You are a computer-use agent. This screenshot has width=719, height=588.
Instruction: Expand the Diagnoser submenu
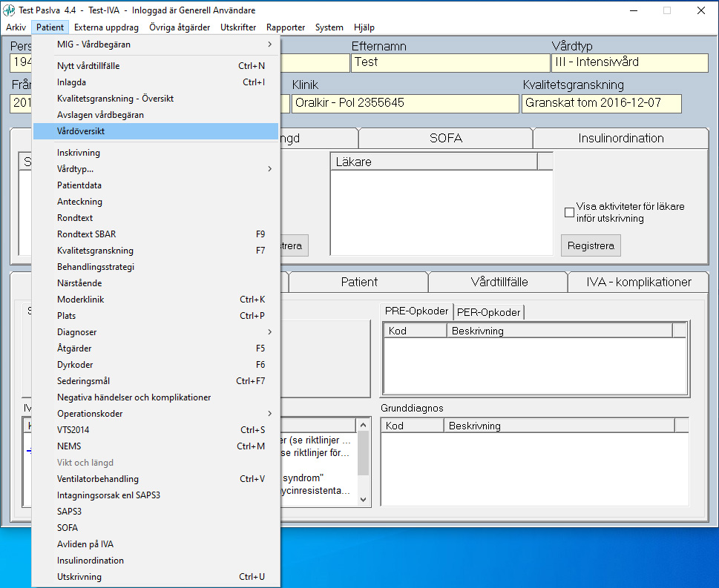coord(156,332)
